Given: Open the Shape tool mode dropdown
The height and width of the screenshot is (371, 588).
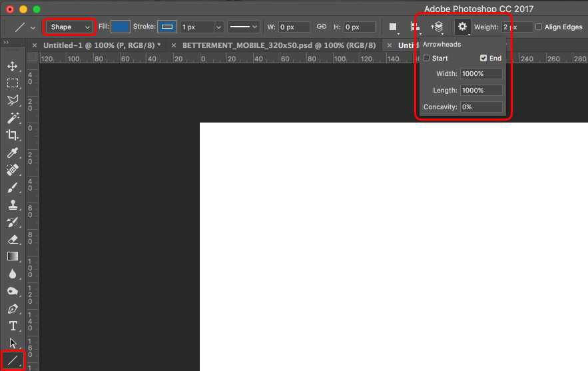Looking at the screenshot, I should coord(70,27).
